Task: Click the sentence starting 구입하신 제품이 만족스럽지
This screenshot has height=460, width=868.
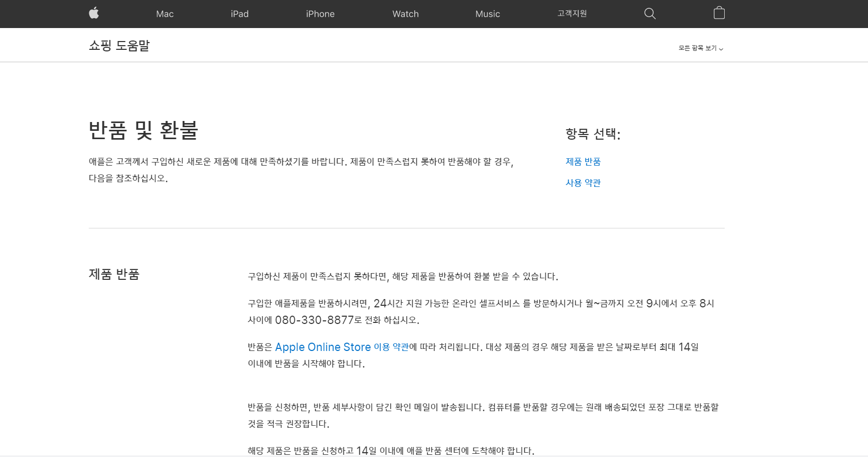Action: 403,277
